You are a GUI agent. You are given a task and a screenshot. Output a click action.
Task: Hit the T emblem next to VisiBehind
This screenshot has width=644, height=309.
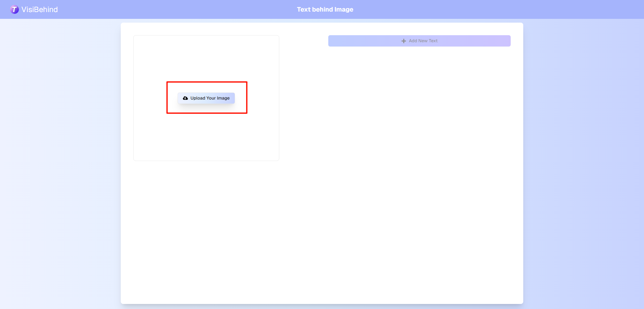point(14,10)
